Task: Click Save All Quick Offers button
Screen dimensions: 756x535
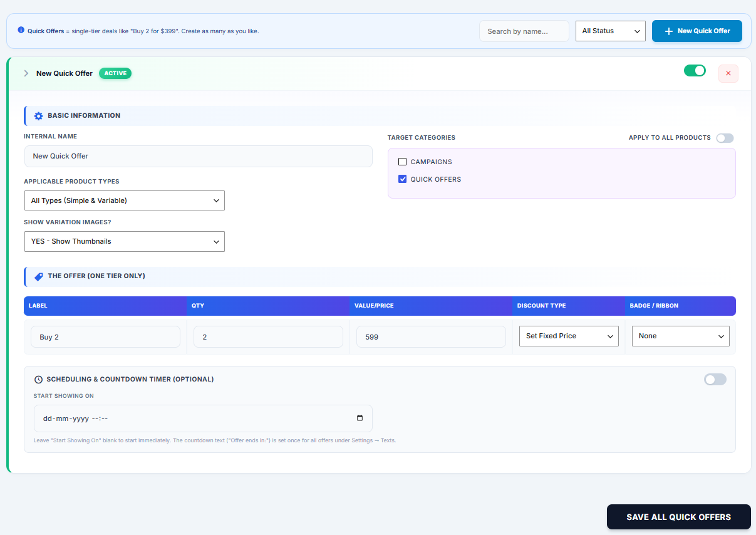Action: (679, 517)
